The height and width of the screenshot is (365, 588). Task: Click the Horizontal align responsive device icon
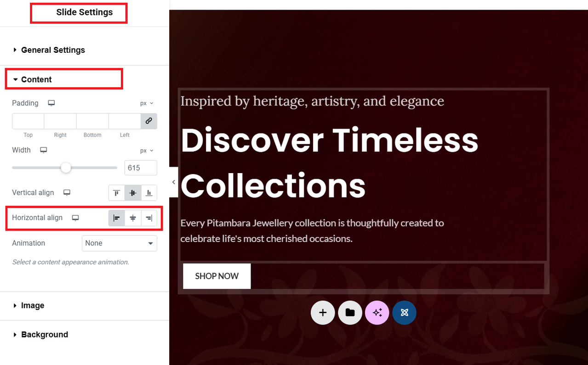pyautogui.click(x=75, y=218)
